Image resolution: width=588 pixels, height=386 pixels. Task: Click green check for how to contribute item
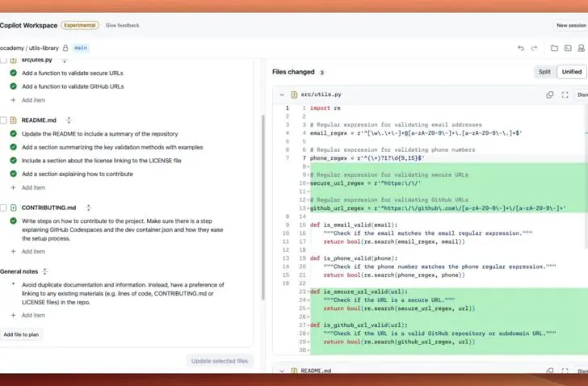(x=14, y=174)
